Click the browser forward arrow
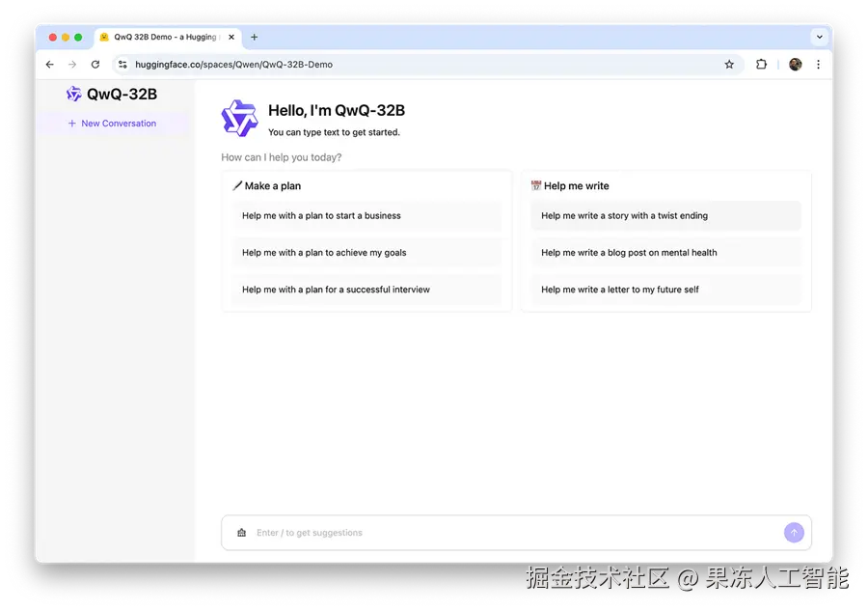Screen dimensions: 868x610 tap(72, 65)
